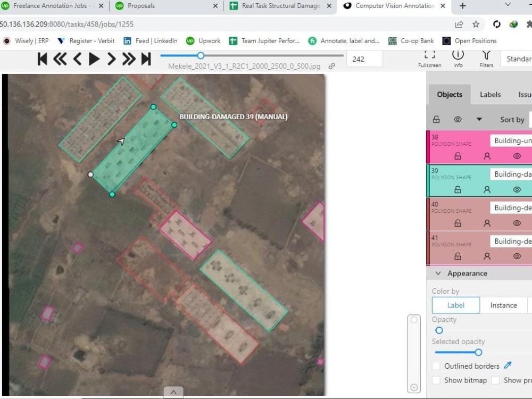Image resolution: width=532 pixels, height=399 pixels.
Task: Open Real Task Structural Damage tab
Action: 280,6
